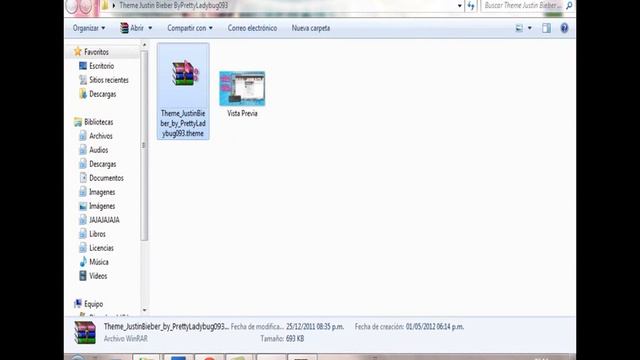Viewport: 640px width, 360px height.
Task: Click the Abrir button
Action: pos(132,28)
